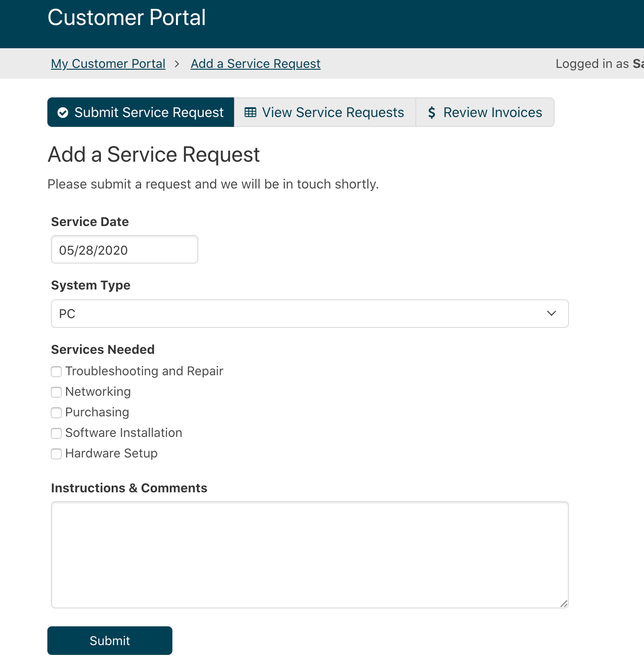The width and height of the screenshot is (644, 671).
Task: Open the View Service Requests tab
Action: pyautogui.click(x=325, y=112)
